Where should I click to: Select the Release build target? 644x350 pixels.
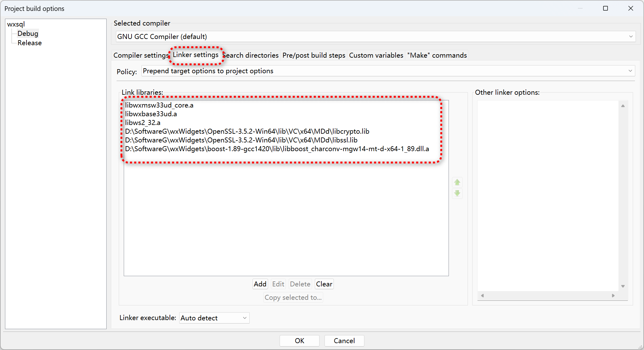point(30,43)
